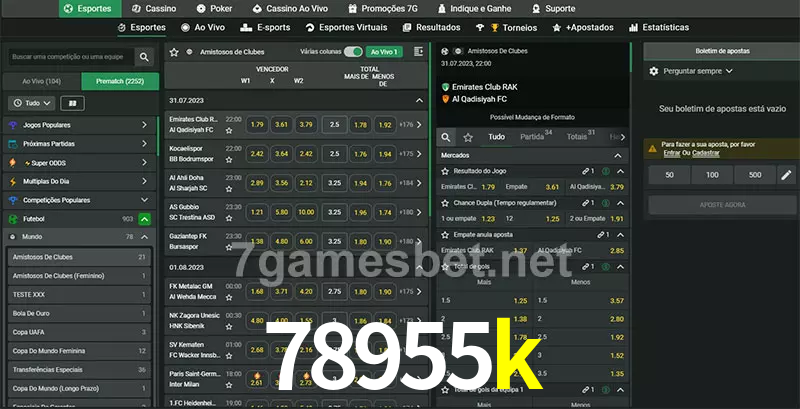Select the Prematch (2252) filter

pos(119,81)
